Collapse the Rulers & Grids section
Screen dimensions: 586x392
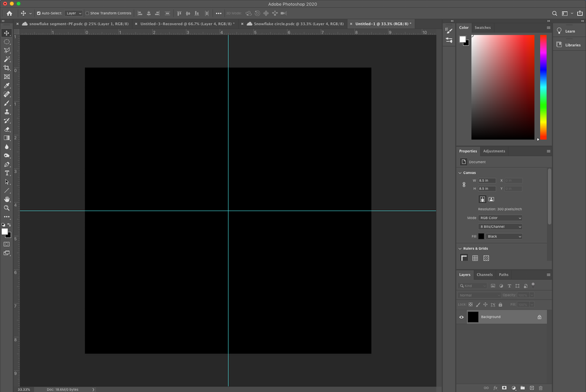[460, 248]
